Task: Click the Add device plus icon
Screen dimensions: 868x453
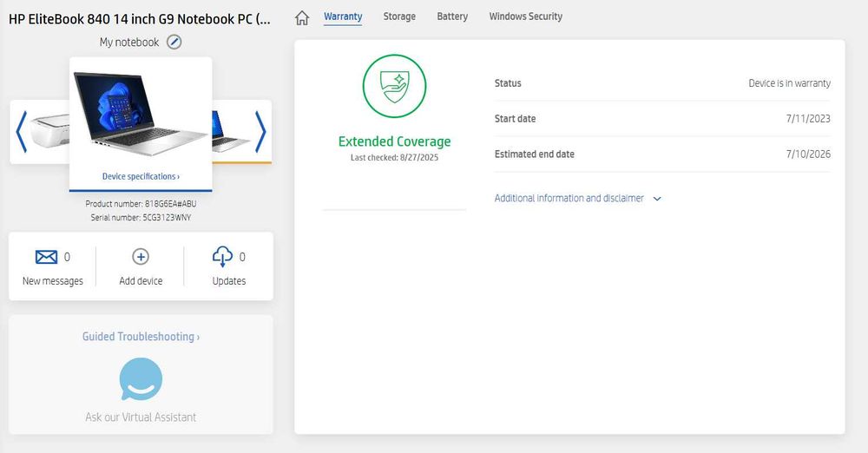Action: (141, 257)
